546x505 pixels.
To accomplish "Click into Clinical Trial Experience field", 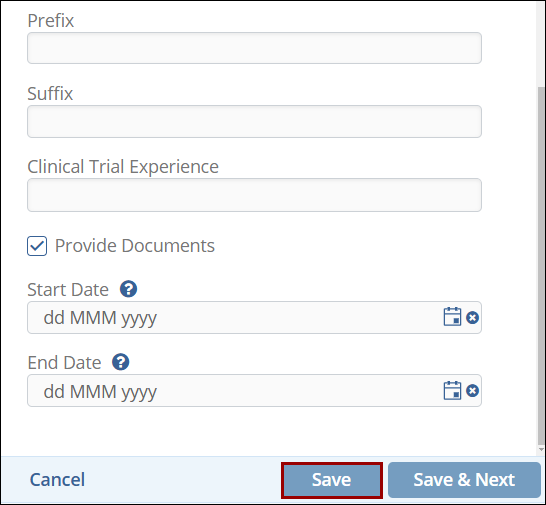I will tap(254, 195).
